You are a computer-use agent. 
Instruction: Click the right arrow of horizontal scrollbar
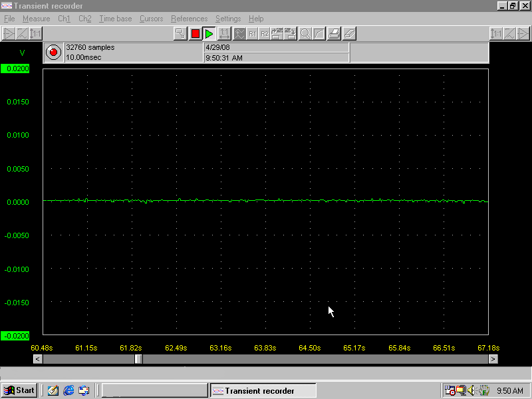pos(493,359)
